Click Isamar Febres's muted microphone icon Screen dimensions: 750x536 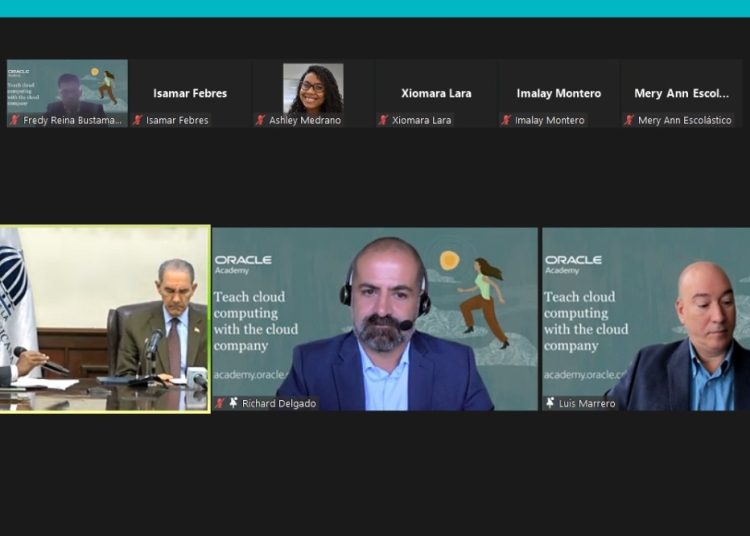click(138, 120)
